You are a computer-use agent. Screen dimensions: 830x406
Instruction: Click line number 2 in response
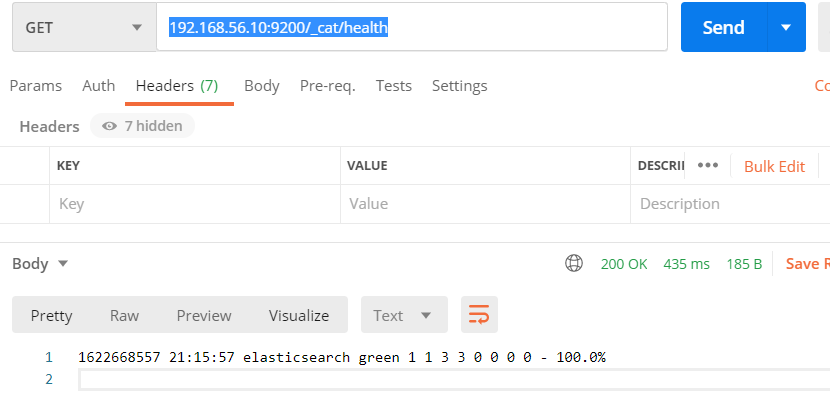[49, 380]
